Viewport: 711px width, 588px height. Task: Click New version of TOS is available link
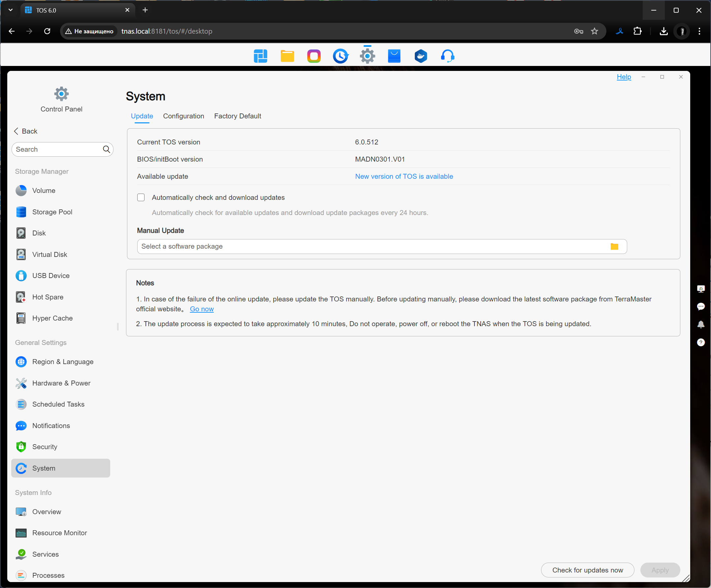[404, 176]
